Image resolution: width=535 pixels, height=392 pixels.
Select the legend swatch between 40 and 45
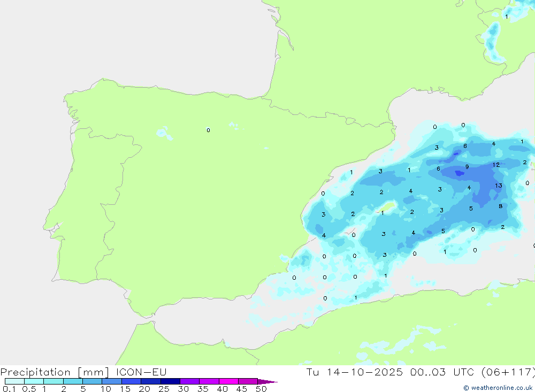[228, 381]
